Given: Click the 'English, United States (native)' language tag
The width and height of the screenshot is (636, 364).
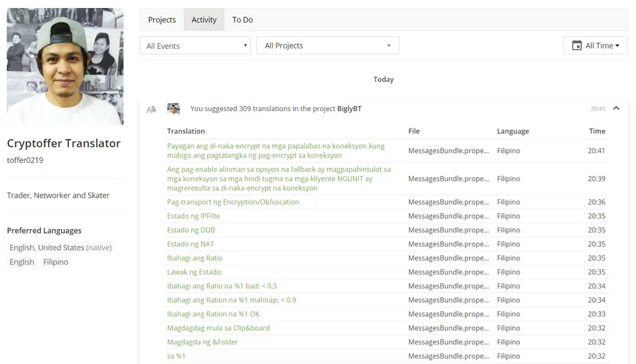Looking at the screenshot, I should (60, 248).
